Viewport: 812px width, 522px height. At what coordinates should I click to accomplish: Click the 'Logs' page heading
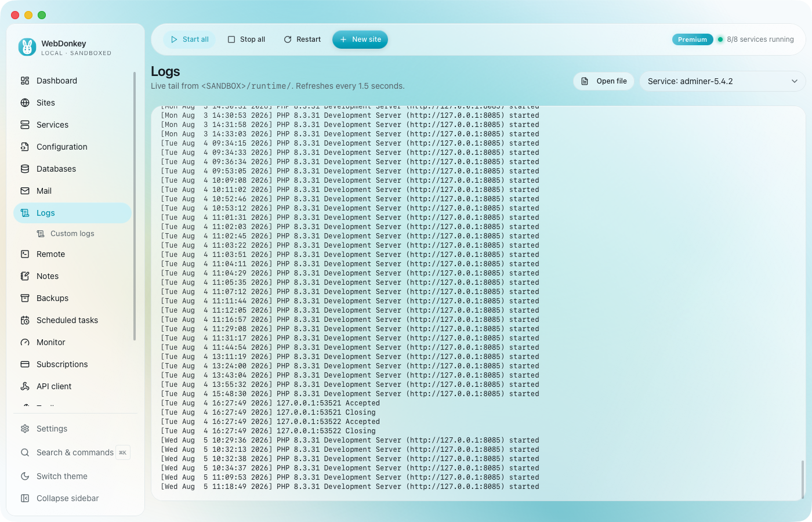point(165,71)
